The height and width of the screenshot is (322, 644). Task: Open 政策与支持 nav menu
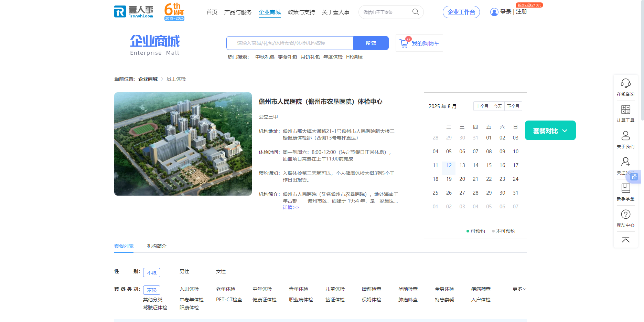click(x=301, y=12)
